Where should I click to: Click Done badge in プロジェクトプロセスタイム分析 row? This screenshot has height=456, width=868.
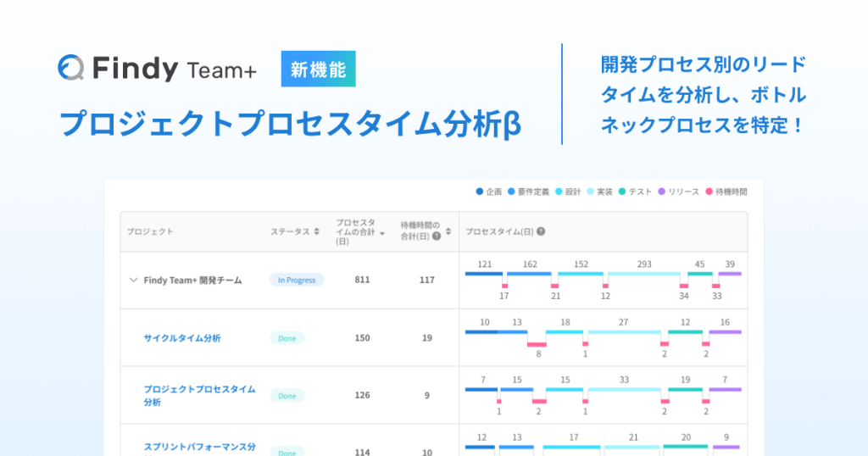pos(287,396)
